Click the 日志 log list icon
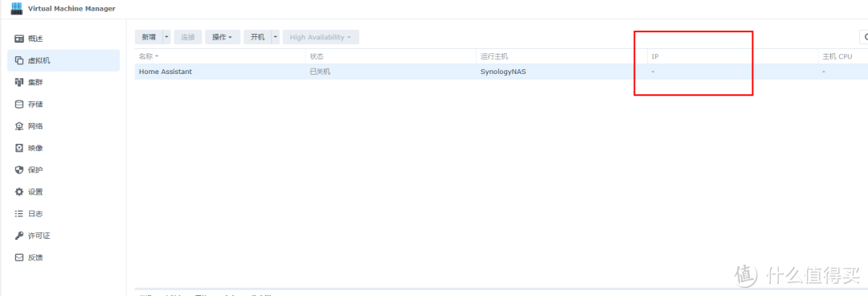Image resolution: width=868 pixels, height=296 pixels. coord(18,214)
